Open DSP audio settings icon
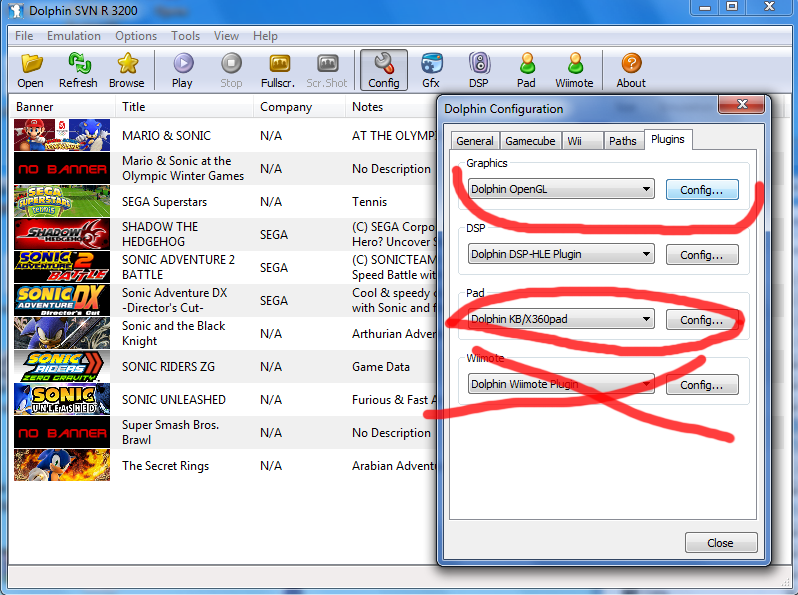The width and height of the screenshot is (798, 595). (x=479, y=70)
